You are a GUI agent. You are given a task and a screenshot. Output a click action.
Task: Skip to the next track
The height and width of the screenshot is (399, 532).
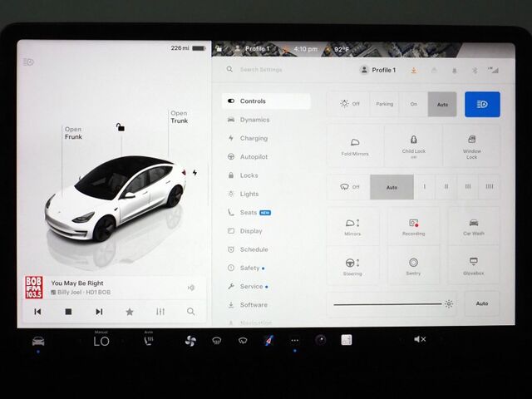[x=99, y=312]
